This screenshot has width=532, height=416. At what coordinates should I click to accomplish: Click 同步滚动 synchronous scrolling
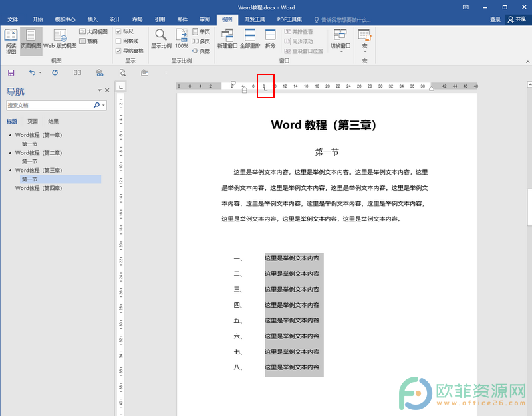tap(298, 41)
